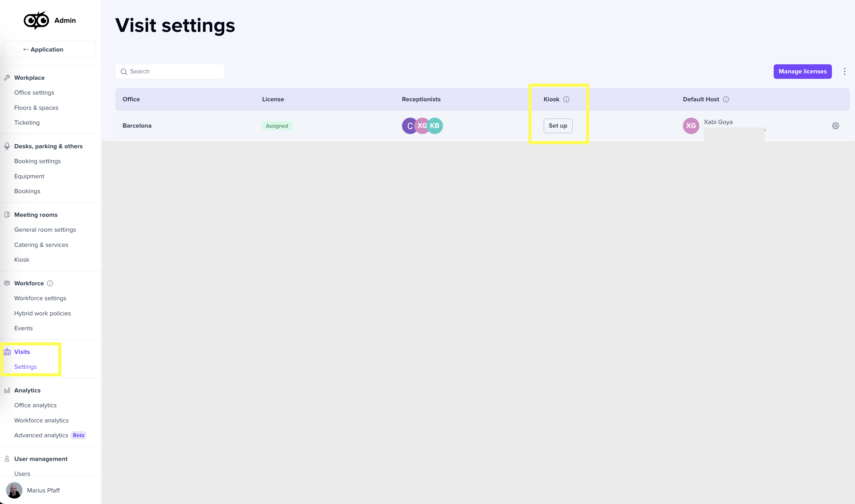Open Catering & services settings
Viewport: 855px width, 504px height.
point(41,244)
